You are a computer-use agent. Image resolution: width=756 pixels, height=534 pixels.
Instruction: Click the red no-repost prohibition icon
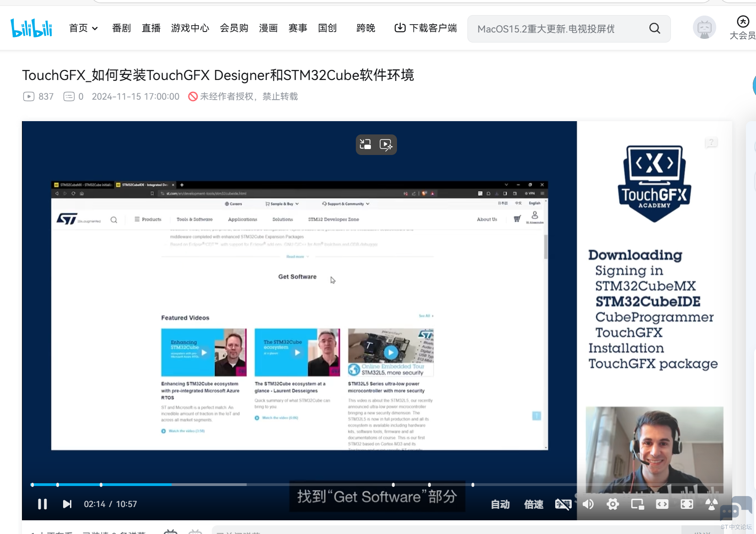coord(193,96)
